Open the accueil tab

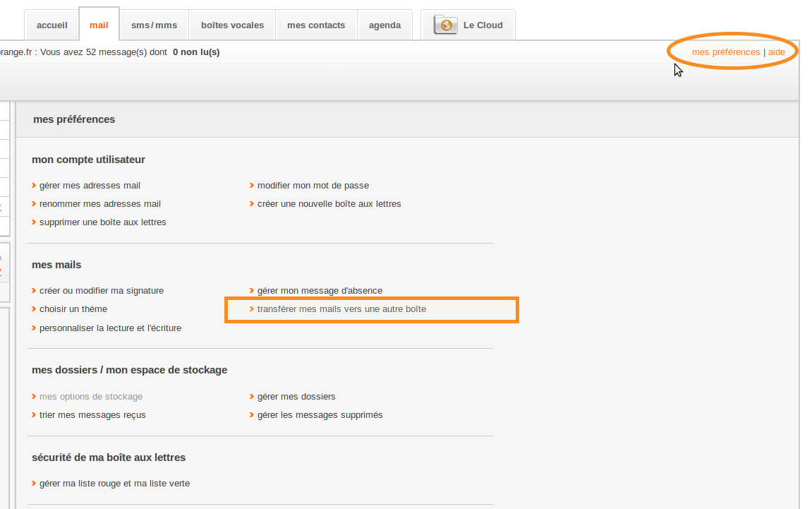pos(52,25)
